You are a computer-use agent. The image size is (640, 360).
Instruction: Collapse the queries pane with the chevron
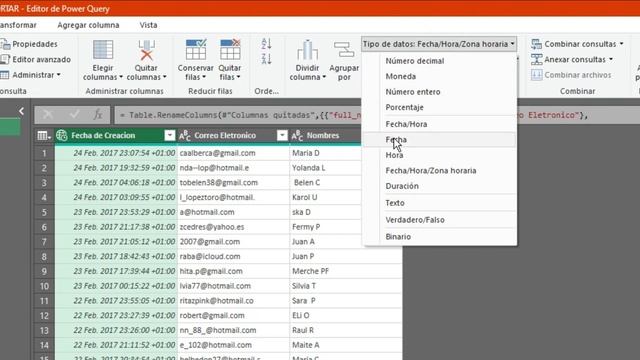coord(21,111)
